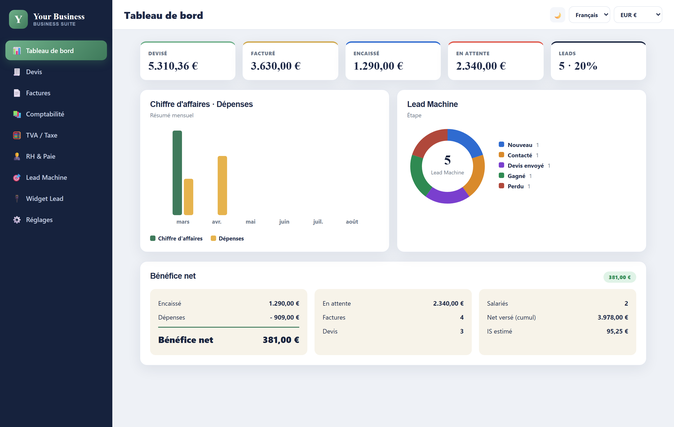Click the 381,00 € benefit badge

(x=619, y=277)
